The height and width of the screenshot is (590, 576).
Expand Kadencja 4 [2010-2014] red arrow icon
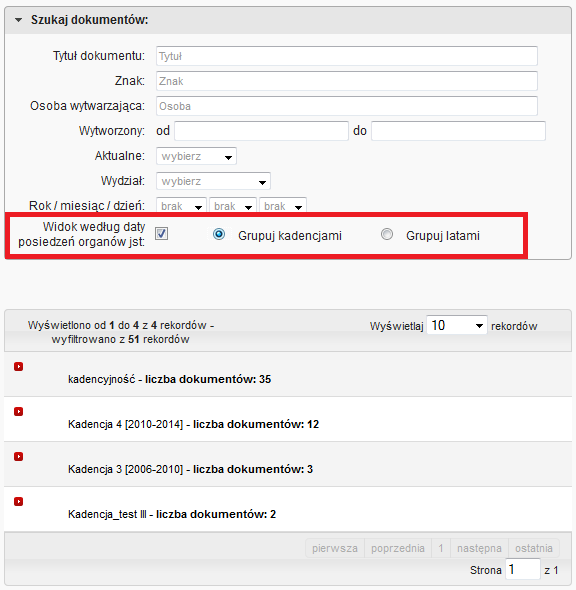(x=18, y=412)
